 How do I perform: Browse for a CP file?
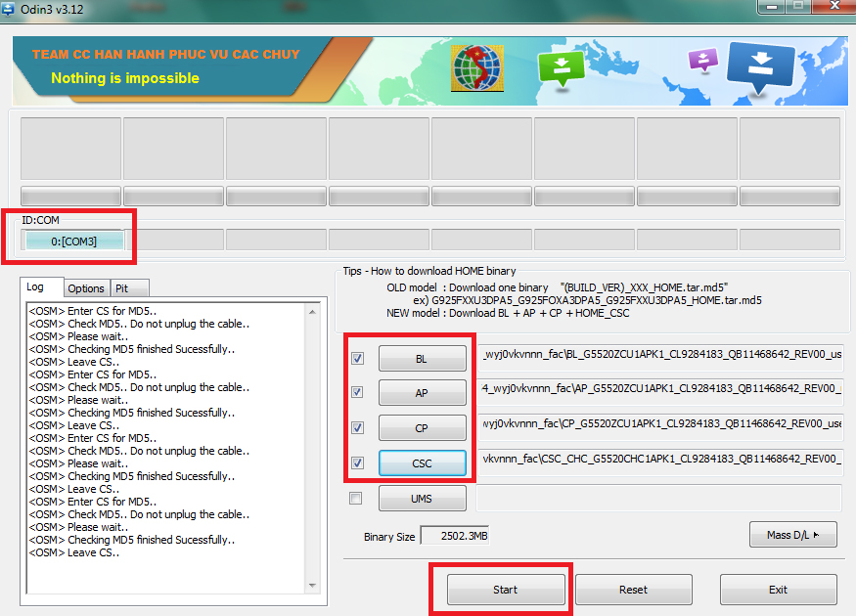[x=422, y=427]
